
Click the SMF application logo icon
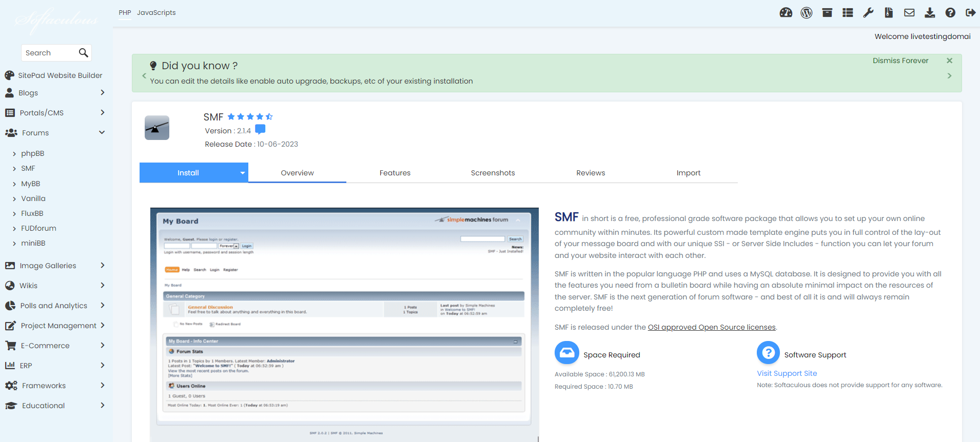tap(157, 128)
